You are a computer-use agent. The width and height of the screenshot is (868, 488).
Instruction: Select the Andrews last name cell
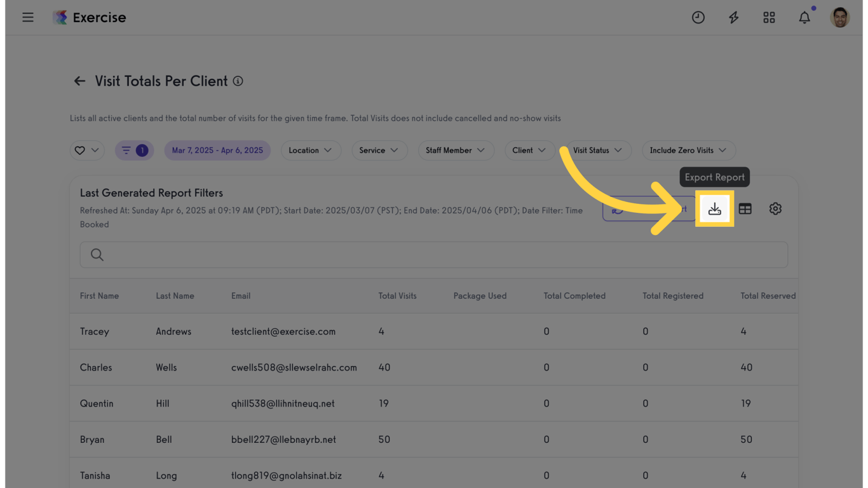173,332
